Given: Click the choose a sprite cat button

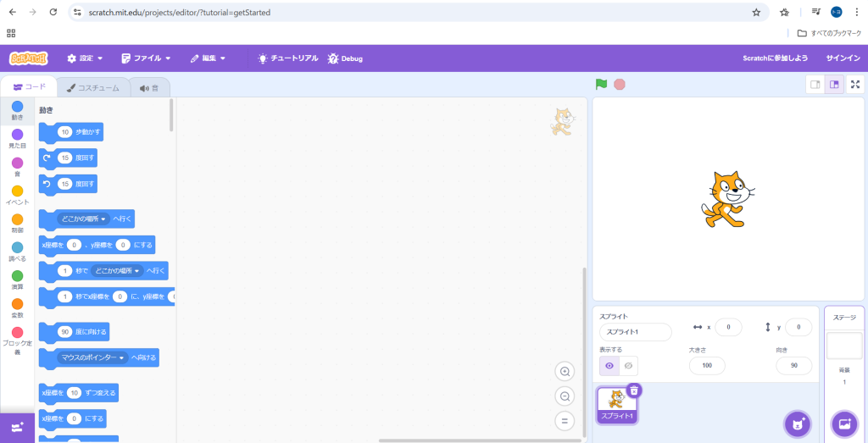Looking at the screenshot, I should 796,423.
